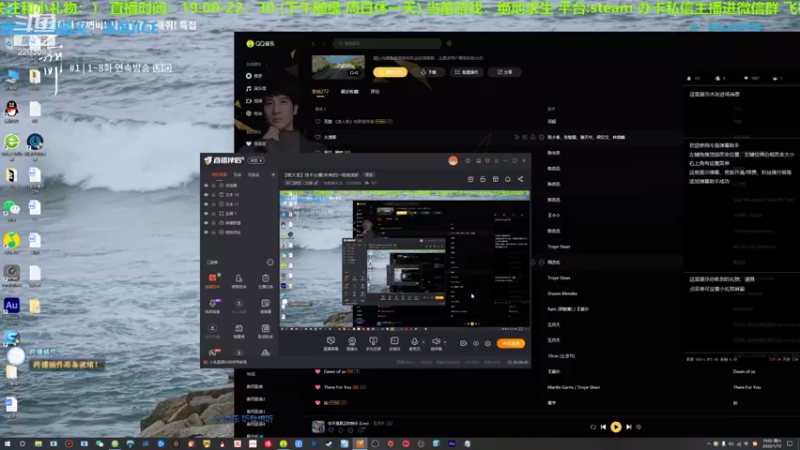Click yellow Play All button in QQ Music
Viewport: 800px width, 450px height.
coord(390,72)
